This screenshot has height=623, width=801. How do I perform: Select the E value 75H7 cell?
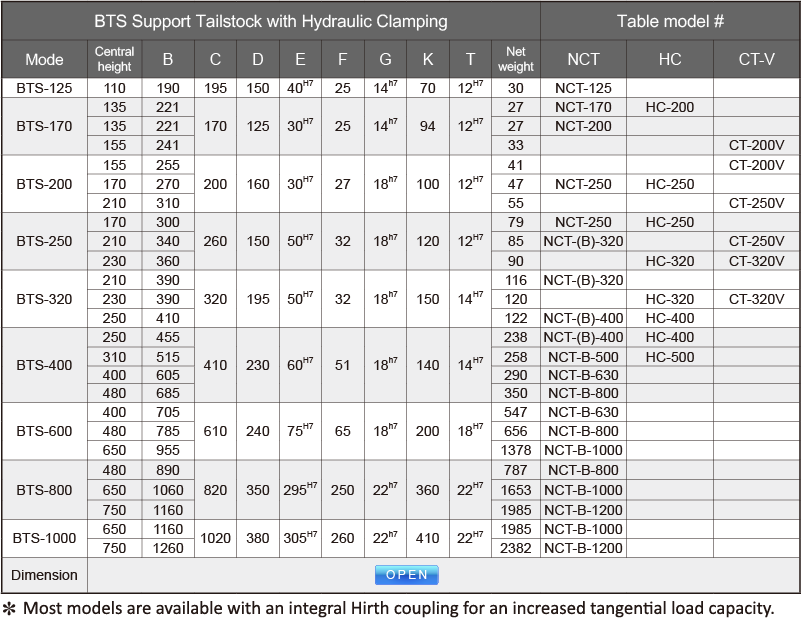(x=300, y=431)
